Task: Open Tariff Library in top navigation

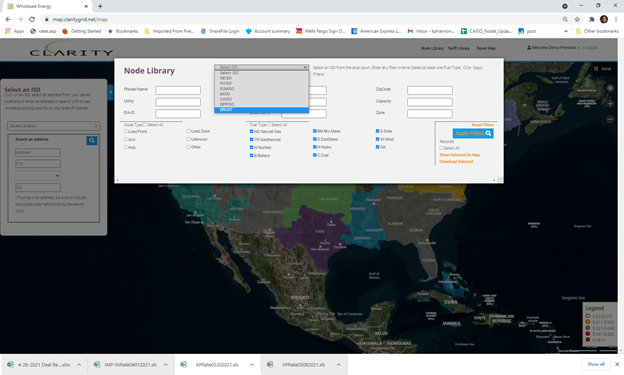Action: pyautogui.click(x=458, y=48)
